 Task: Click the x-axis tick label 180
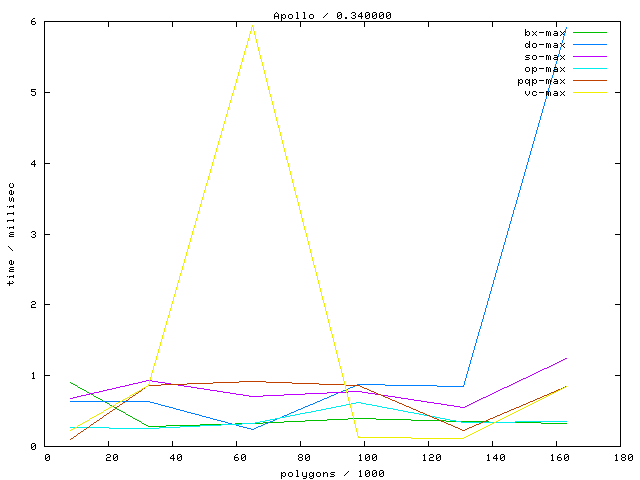click(x=623, y=458)
